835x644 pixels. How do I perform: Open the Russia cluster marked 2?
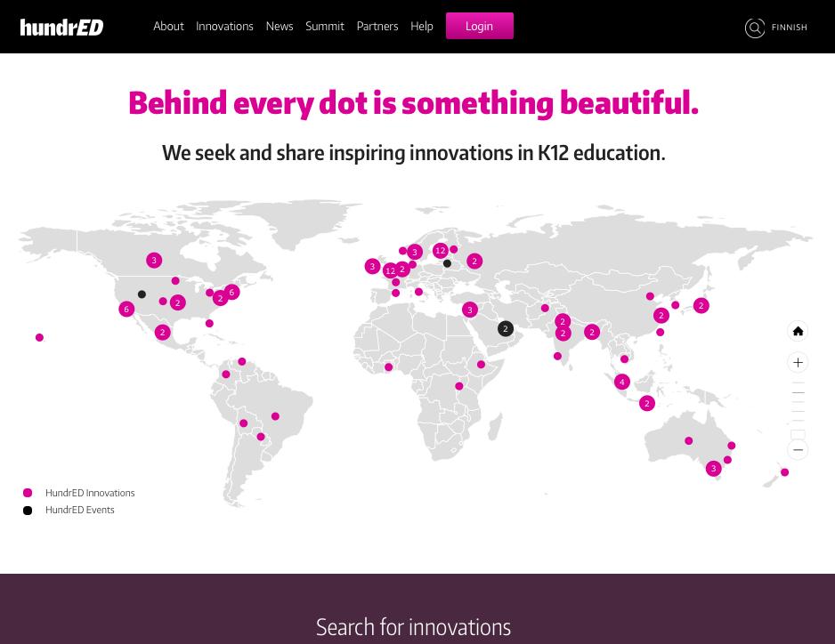click(x=474, y=261)
